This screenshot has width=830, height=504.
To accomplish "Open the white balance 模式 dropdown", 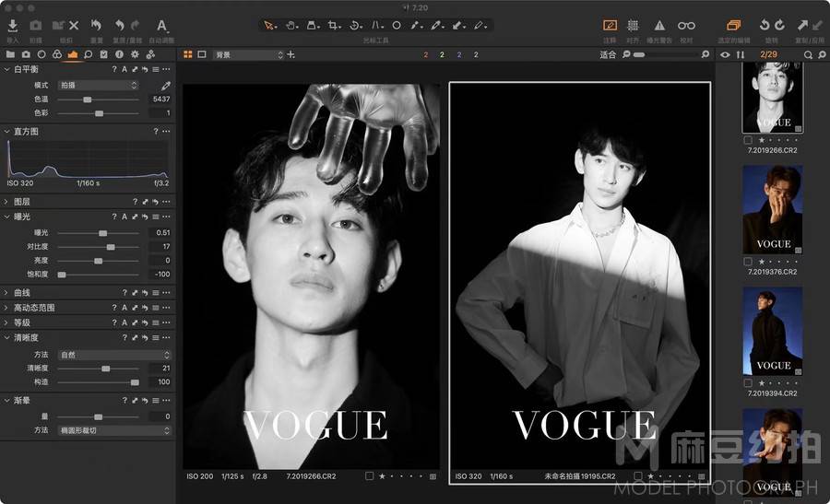I will point(99,85).
